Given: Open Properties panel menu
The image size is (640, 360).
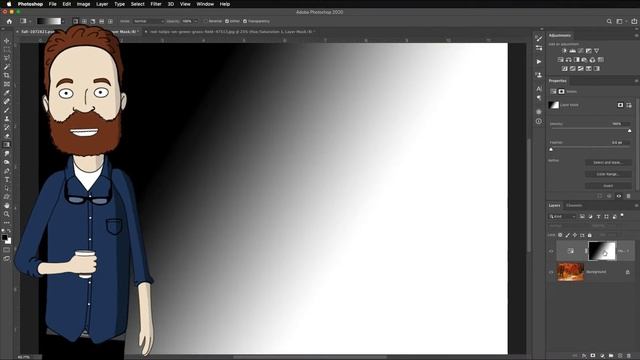Looking at the screenshot, I should click(636, 81).
